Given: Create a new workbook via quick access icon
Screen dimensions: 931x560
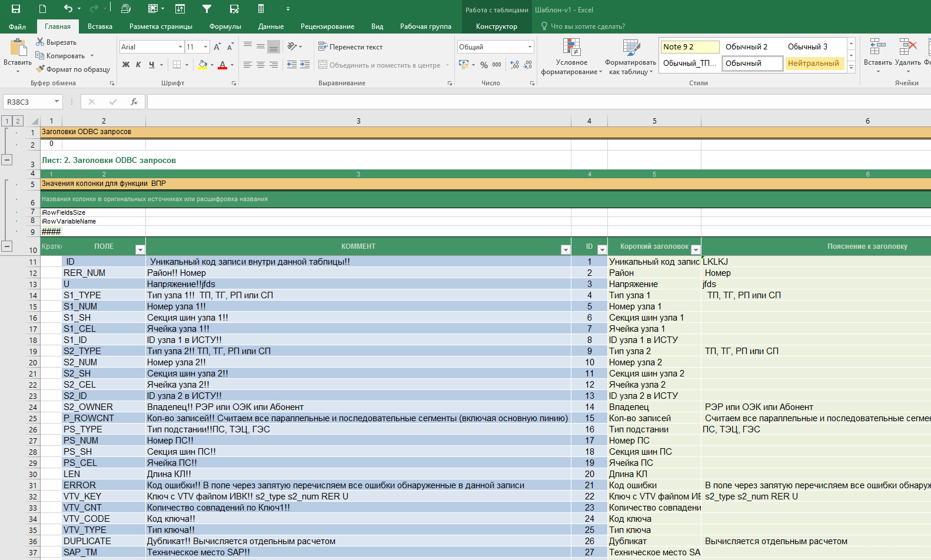Looking at the screenshot, I should [x=42, y=9].
